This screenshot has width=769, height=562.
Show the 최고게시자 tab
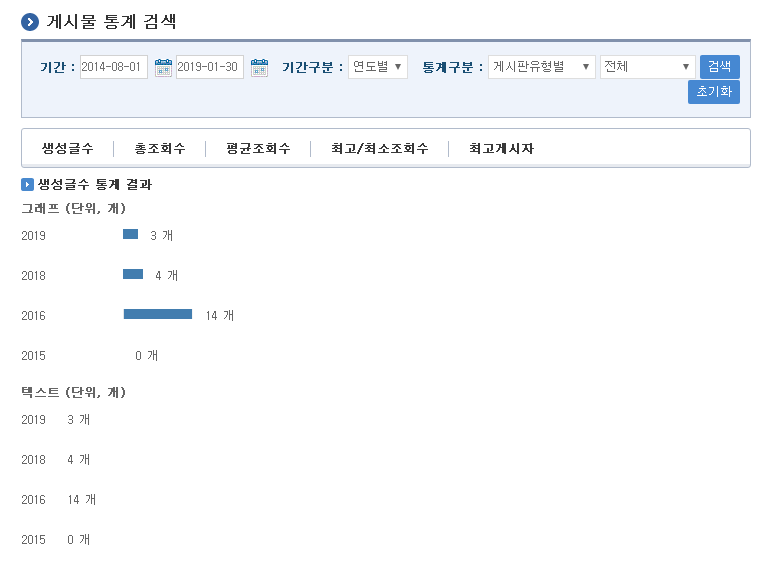tap(501, 148)
